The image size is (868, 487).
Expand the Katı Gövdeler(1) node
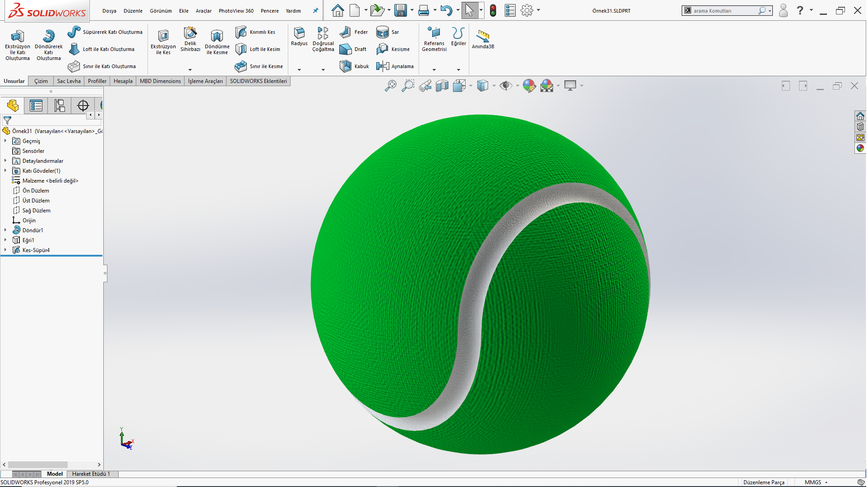(x=5, y=171)
